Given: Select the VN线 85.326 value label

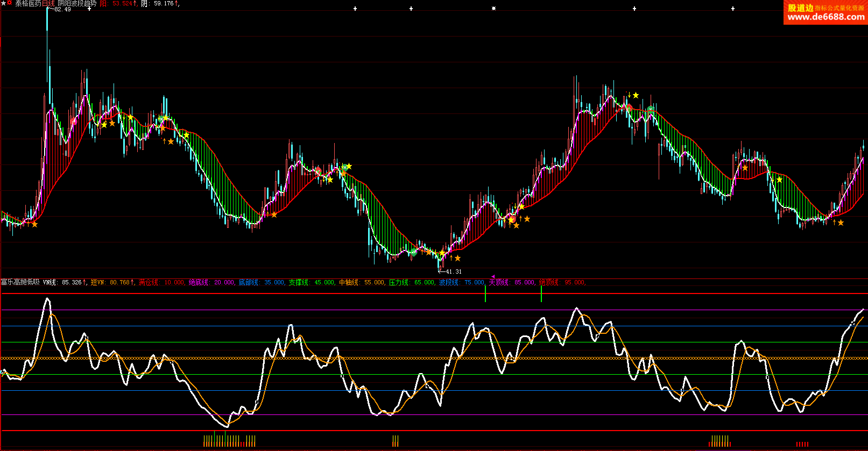Looking at the screenshot, I should (63, 282).
